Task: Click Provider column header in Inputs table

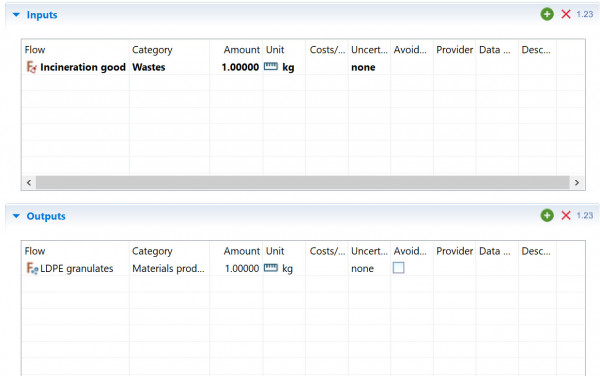Action: click(x=455, y=50)
